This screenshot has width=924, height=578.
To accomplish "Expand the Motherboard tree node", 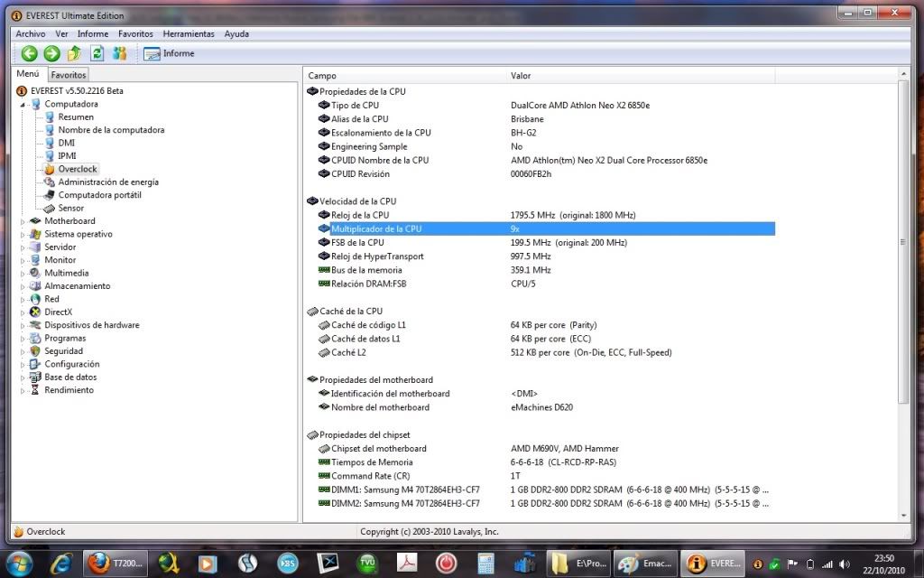I will [23, 221].
